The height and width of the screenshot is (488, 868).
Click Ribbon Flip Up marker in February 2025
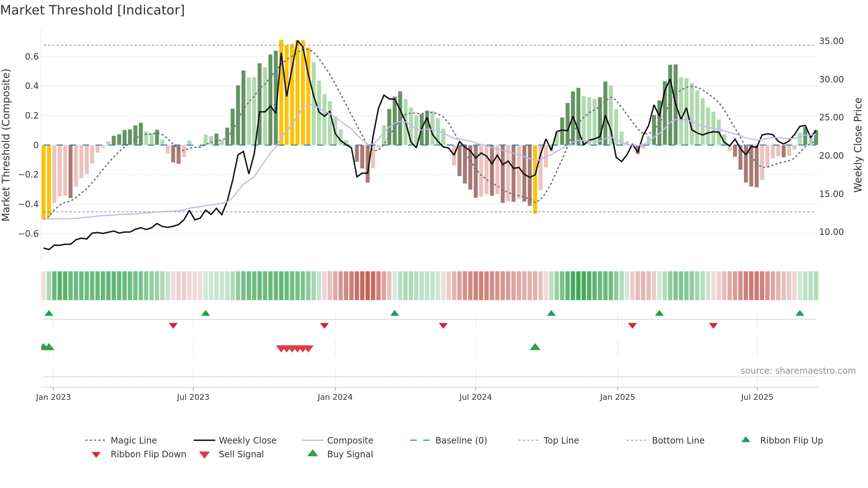pos(659,313)
